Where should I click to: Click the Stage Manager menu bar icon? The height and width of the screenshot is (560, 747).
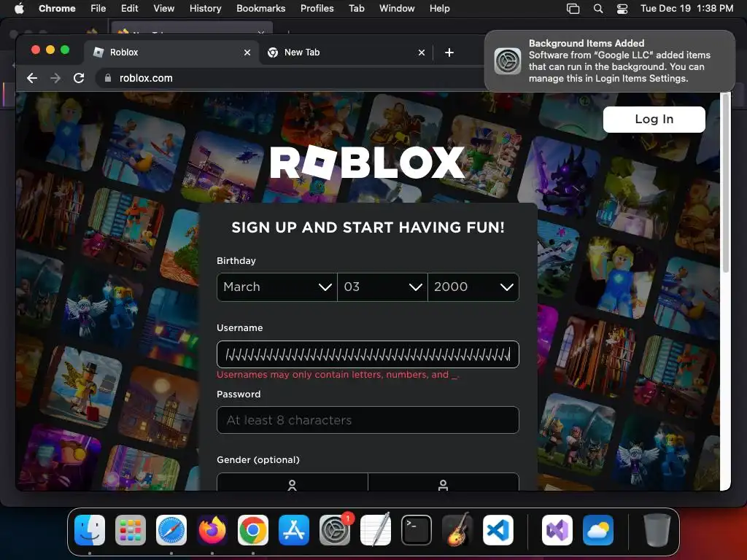point(573,9)
